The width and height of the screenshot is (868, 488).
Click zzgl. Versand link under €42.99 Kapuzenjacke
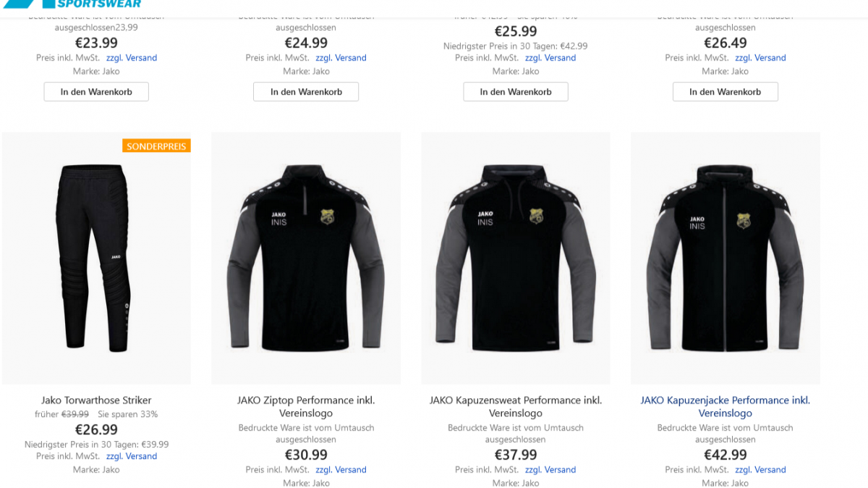pyautogui.click(x=760, y=470)
